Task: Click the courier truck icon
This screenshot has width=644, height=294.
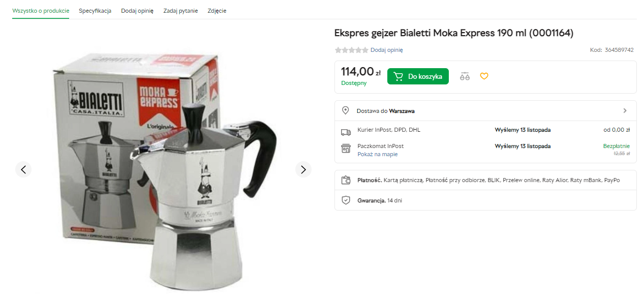Action: coord(346,132)
